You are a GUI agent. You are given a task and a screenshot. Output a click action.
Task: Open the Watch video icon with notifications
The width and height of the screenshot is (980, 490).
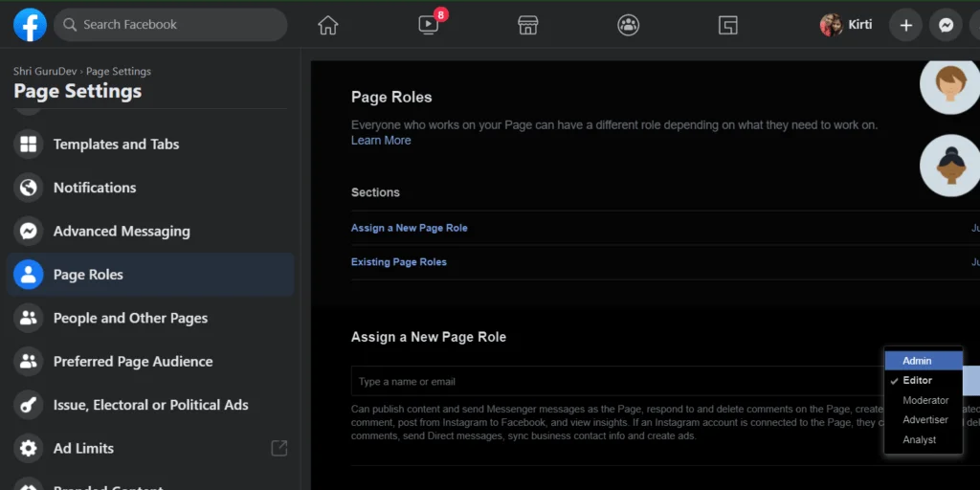pos(429,26)
